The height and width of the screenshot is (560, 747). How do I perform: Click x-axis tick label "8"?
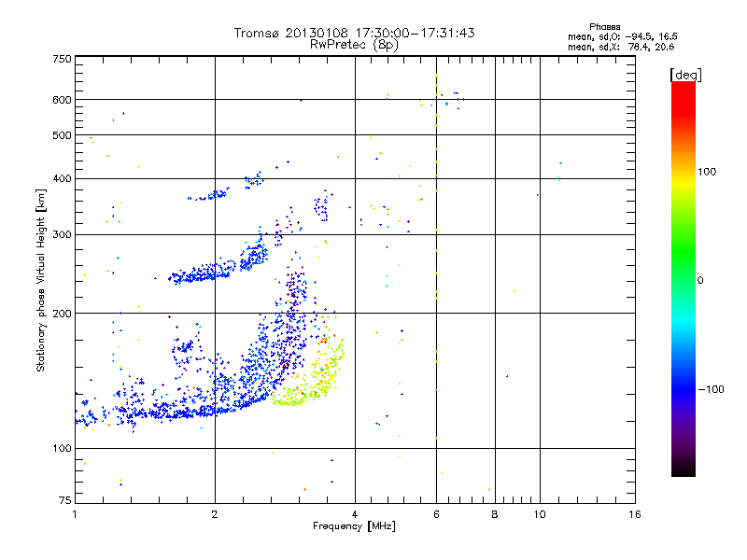[495, 514]
